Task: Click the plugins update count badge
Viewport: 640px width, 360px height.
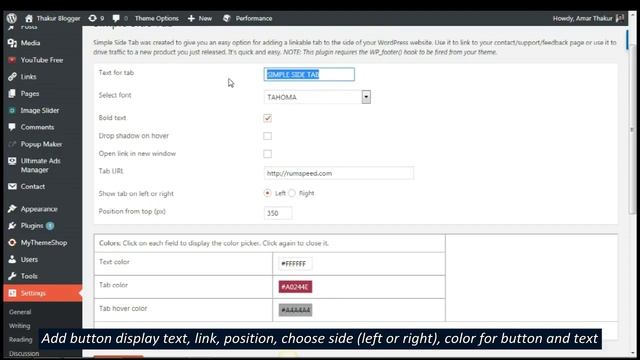Action: (50, 226)
